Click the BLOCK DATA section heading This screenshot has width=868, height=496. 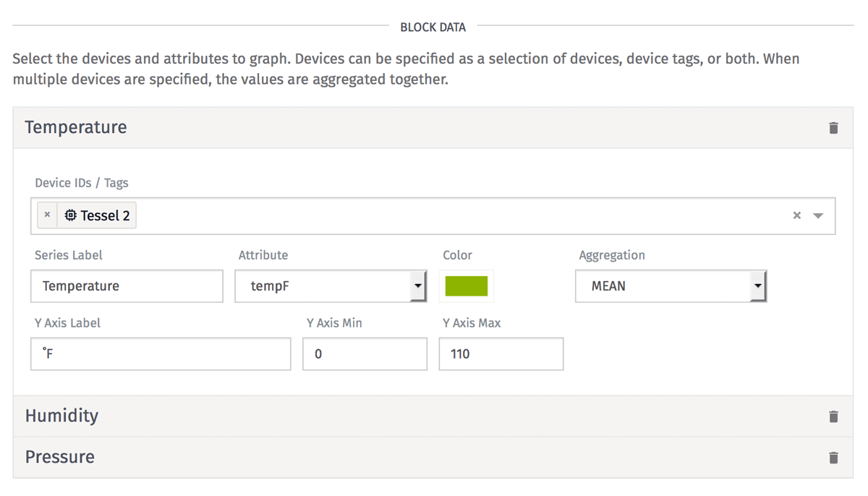click(x=433, y=27)
